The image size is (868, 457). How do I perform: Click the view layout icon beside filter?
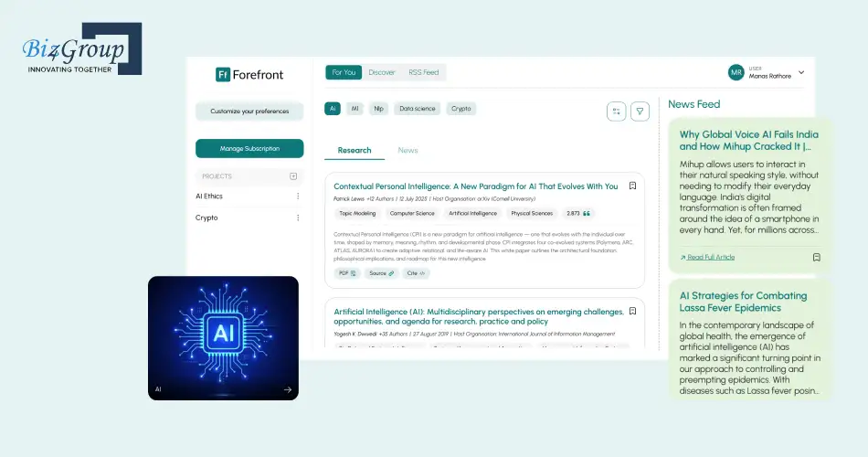coord(617,112)
